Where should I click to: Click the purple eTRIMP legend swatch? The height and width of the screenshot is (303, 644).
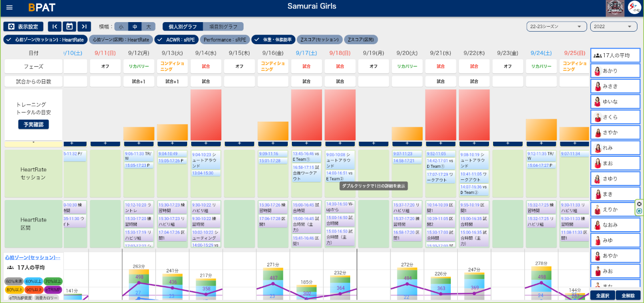(53, 289)
